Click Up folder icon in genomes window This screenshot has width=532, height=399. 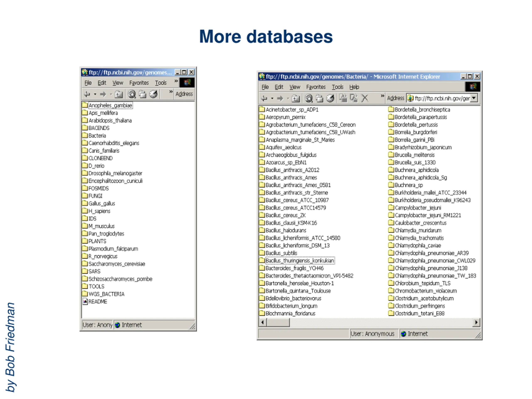(119, 94)
